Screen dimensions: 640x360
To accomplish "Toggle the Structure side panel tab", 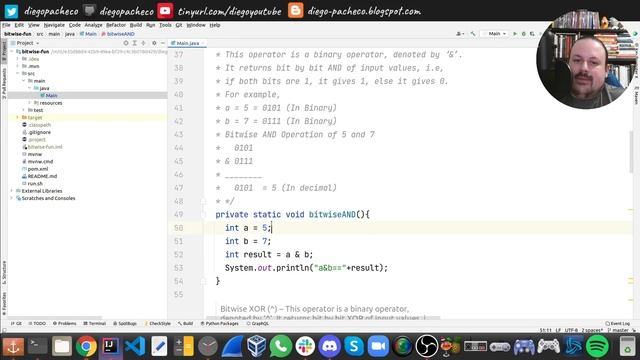I will pos(4,273).
